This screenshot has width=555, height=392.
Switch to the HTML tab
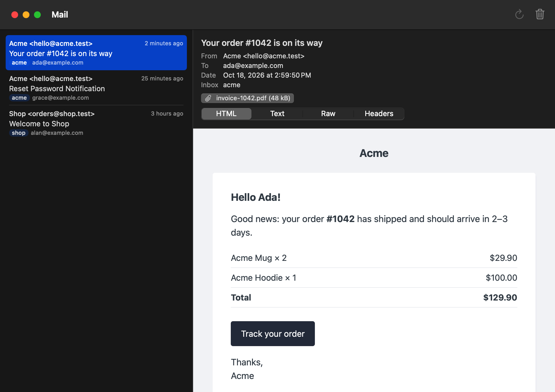(226, 114)
